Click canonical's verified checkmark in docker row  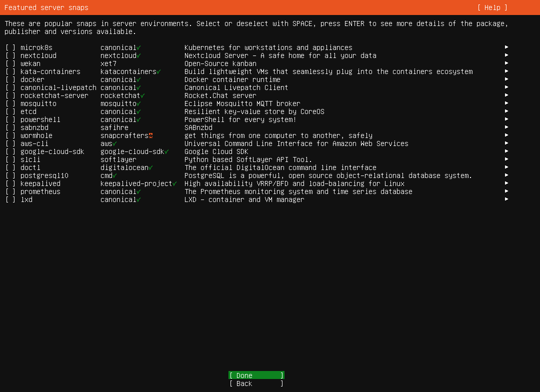(138, 79)
